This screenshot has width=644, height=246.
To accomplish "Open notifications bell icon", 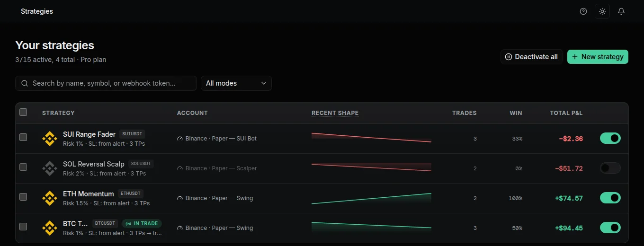I will [621, 11].
